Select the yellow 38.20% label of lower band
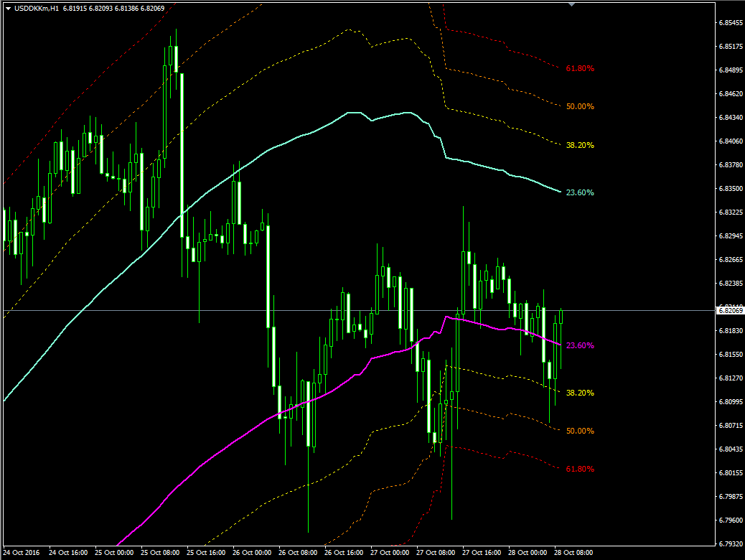This screenshot has width=745, height=560. click(580, 393)
